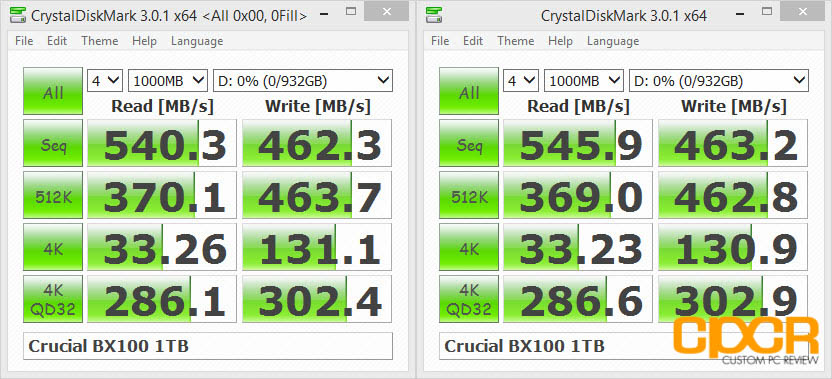832x379 pixels.
Task: Open the 1000MB size dropdown in right window
Action: coord(584,81)
